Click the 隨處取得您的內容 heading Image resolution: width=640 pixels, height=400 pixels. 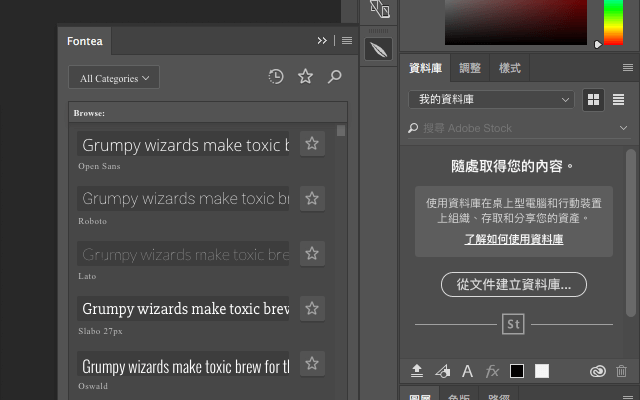tap(512, 167)
